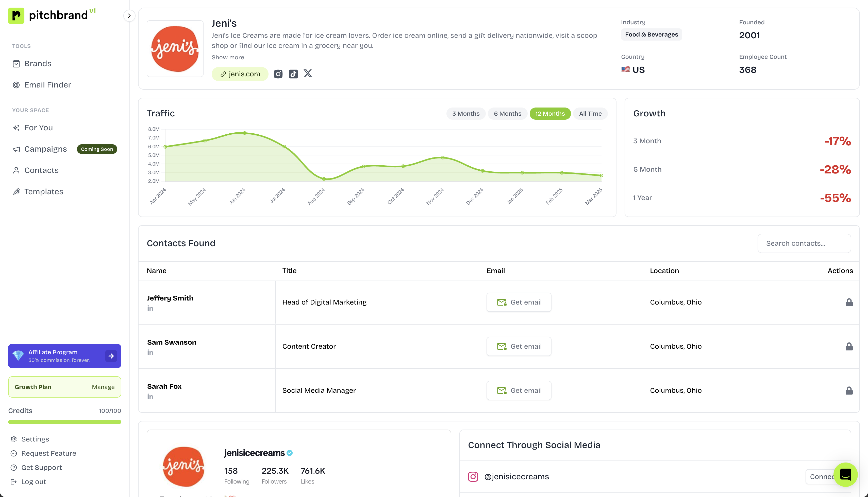Image resolution: width=868 pixels, height=497 pixels.
Task: Select the All Time traffic range
Action: point(590,114)
